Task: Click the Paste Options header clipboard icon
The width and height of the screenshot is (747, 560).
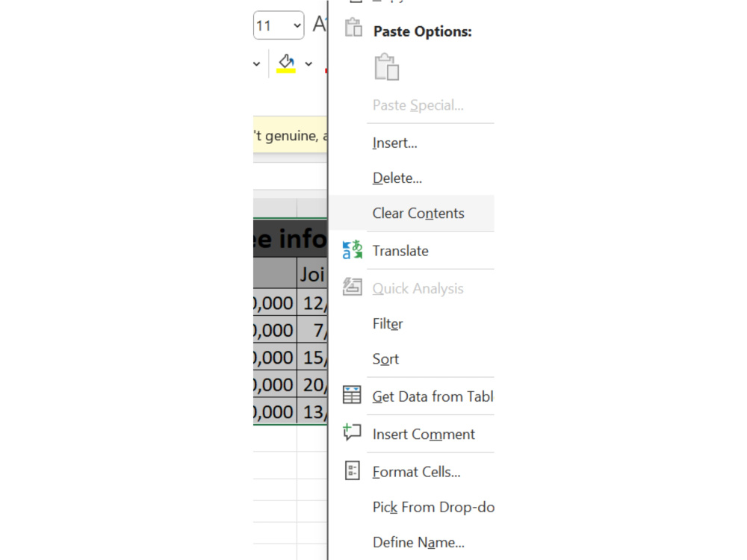Action: pyautogui.click(x=353, y=27)
